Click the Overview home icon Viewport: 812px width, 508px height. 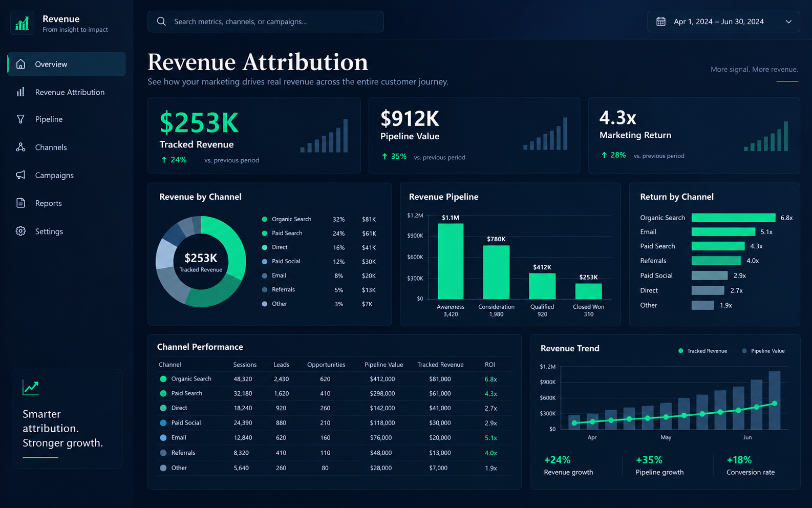click(x=20, y=64)
